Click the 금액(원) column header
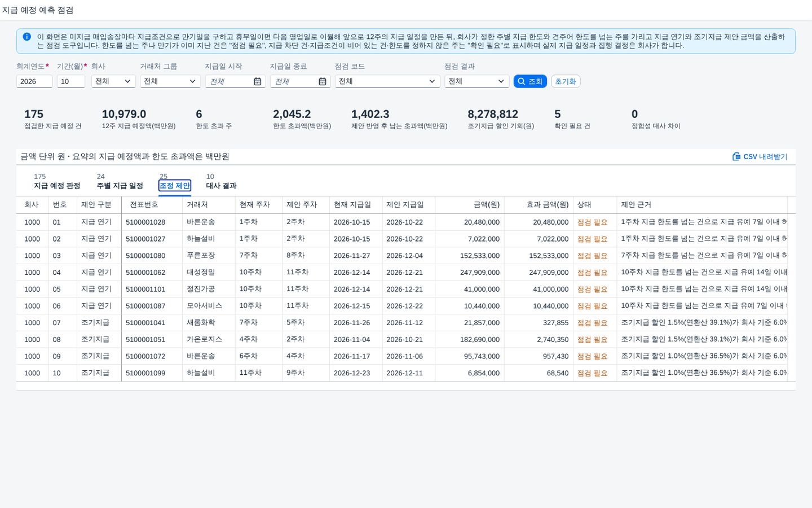The height and width of the screenshot is (508, 812). pyautogui.click(x=469, y=204)
